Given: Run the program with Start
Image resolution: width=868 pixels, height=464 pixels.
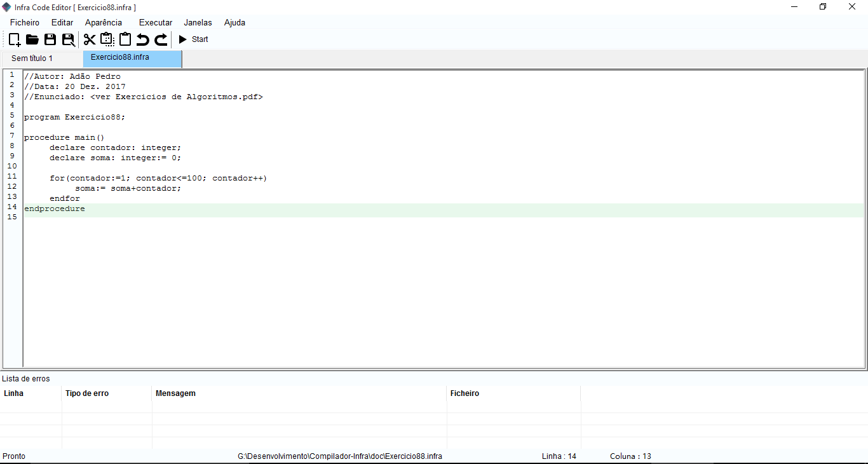Looking at the screenshot, I should coord(193,39).
